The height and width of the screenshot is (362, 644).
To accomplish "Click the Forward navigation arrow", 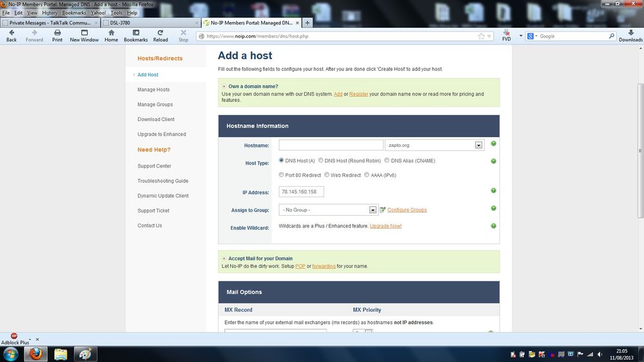I will click(x=34, y=33).
